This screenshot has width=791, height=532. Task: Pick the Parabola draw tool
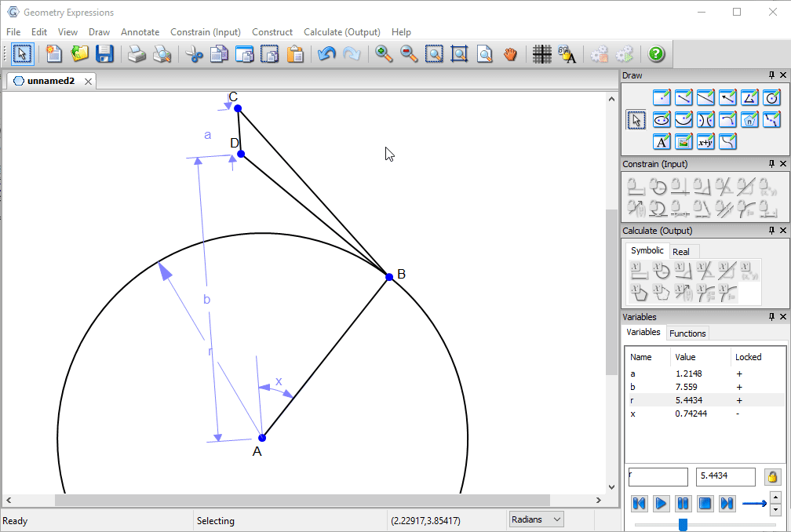pos(683,119)
